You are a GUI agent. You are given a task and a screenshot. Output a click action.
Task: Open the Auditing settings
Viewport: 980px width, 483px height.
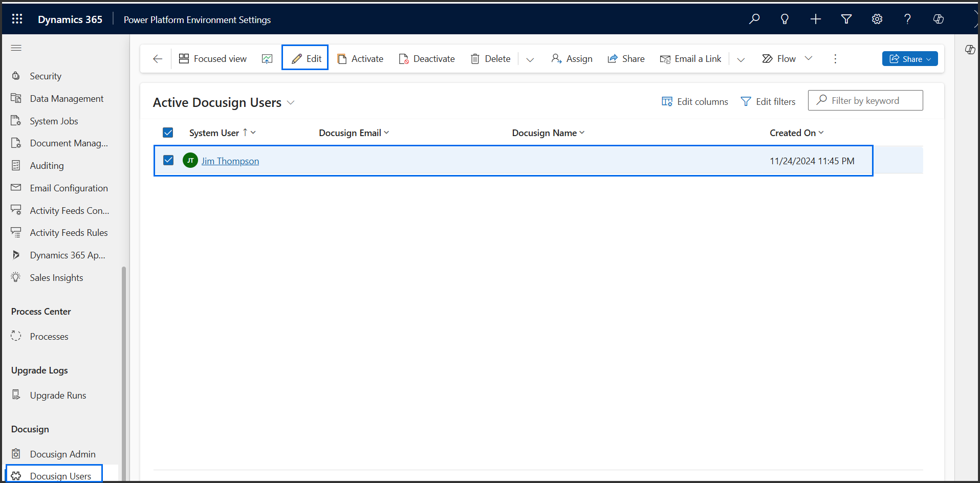pyautogui.click(x=46, y=165)
